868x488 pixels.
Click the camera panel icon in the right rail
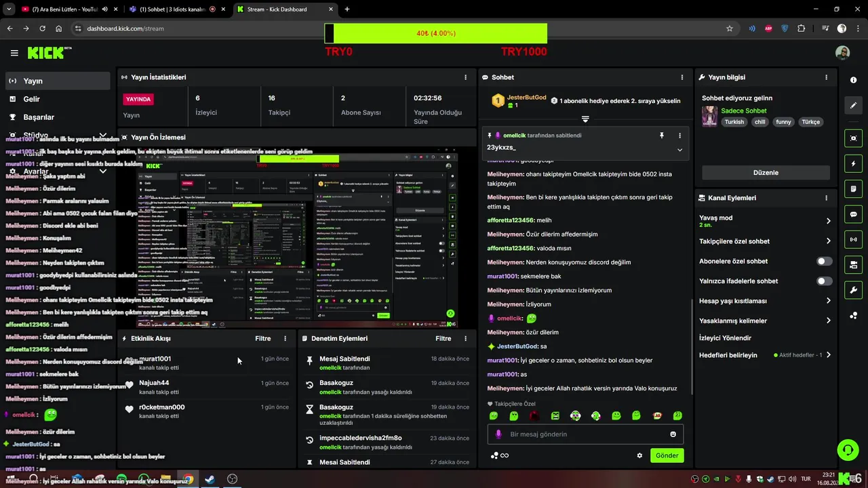[853, 264]
